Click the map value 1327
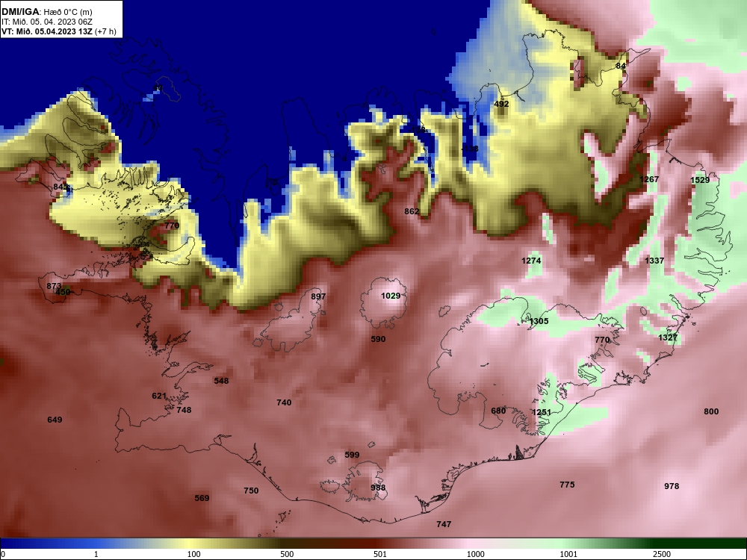The width and height of the screenshot is (747, 560). (668, 337)
